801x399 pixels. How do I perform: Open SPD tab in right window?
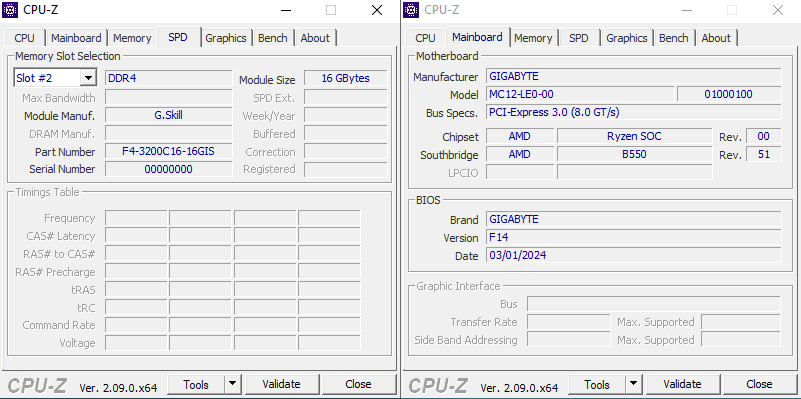click(x=579, y=38)
